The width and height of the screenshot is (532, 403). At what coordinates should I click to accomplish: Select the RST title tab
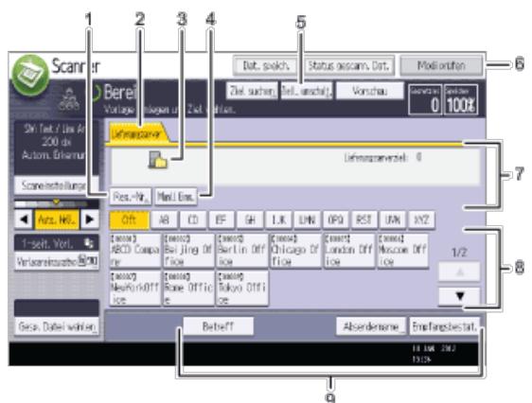point(364,219)
